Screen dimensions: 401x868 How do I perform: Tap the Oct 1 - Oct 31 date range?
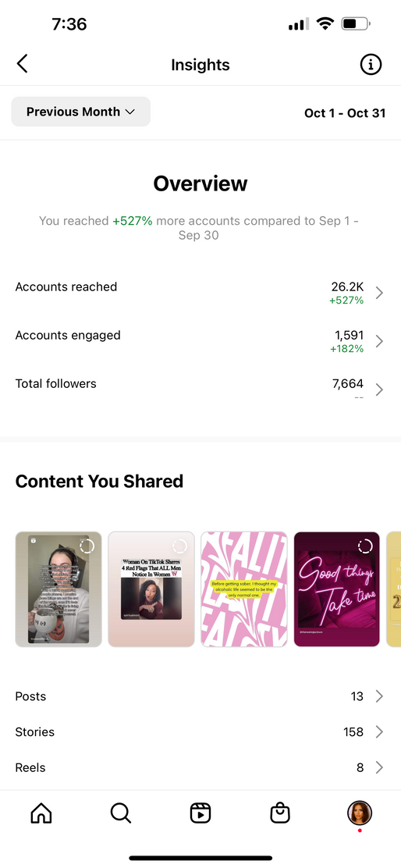pyautogui.click(x=345, y=113)
